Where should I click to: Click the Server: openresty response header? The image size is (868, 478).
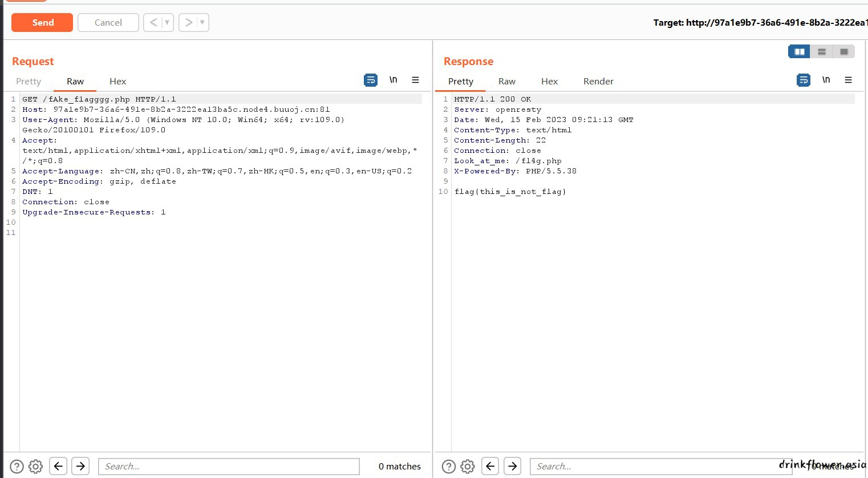497,110
